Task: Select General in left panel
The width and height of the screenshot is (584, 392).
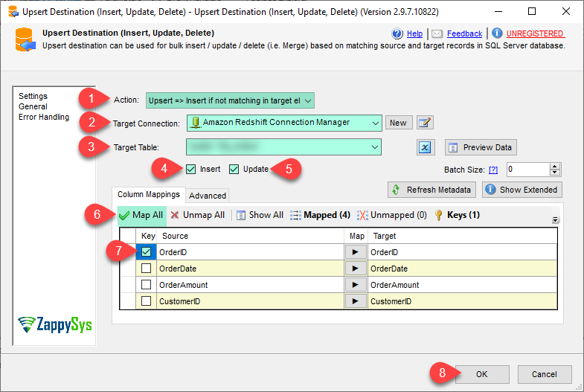Action: (x=33, y=106)
